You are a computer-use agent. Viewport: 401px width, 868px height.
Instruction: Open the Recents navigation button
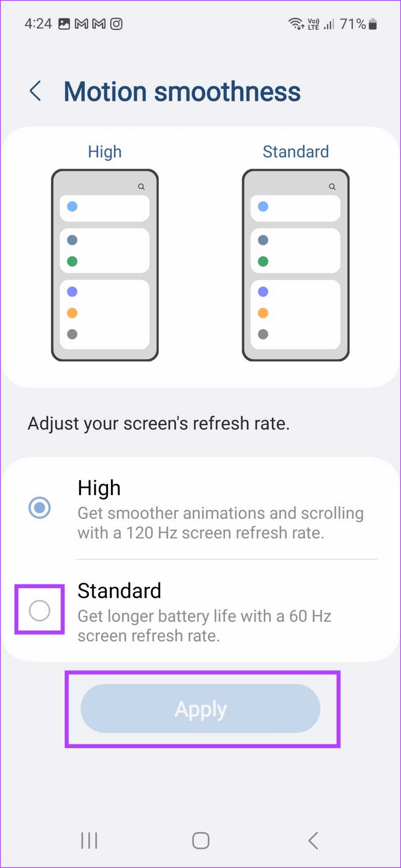[x=89, y=841]
